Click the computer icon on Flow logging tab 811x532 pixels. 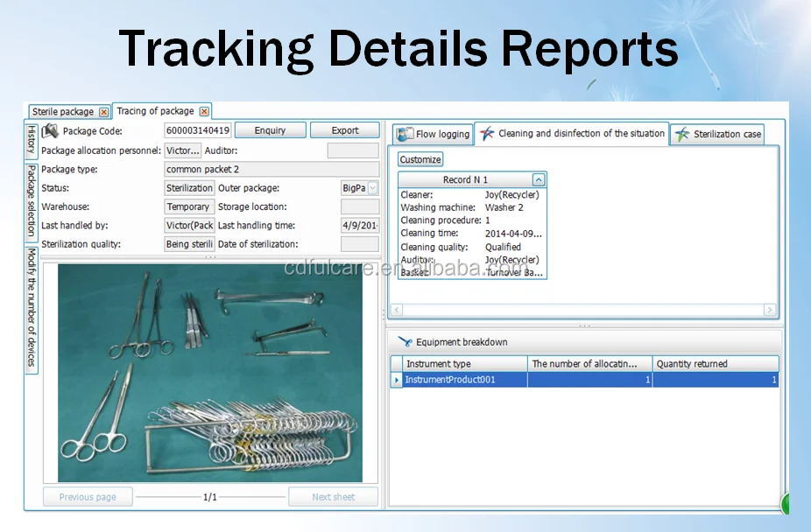405,134
